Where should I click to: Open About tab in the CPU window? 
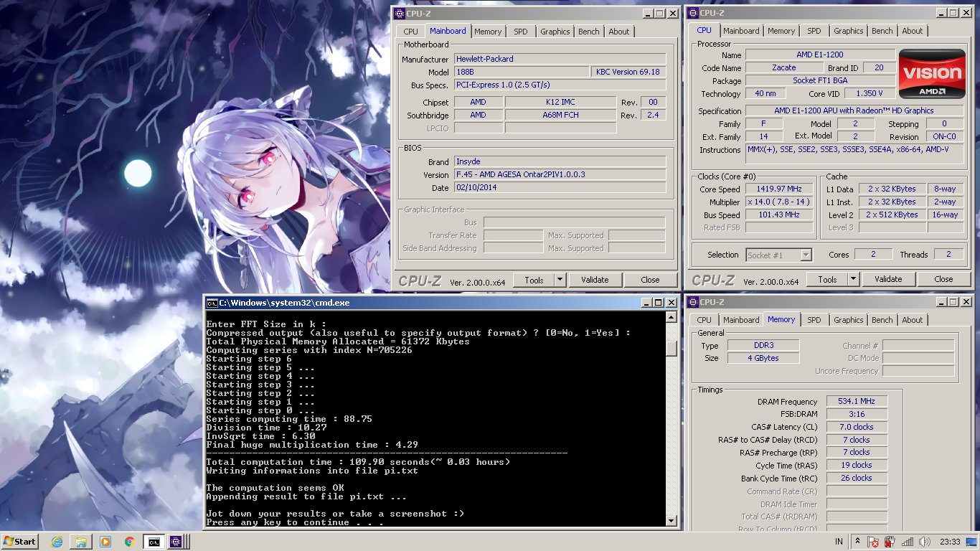tap(913, 31)
